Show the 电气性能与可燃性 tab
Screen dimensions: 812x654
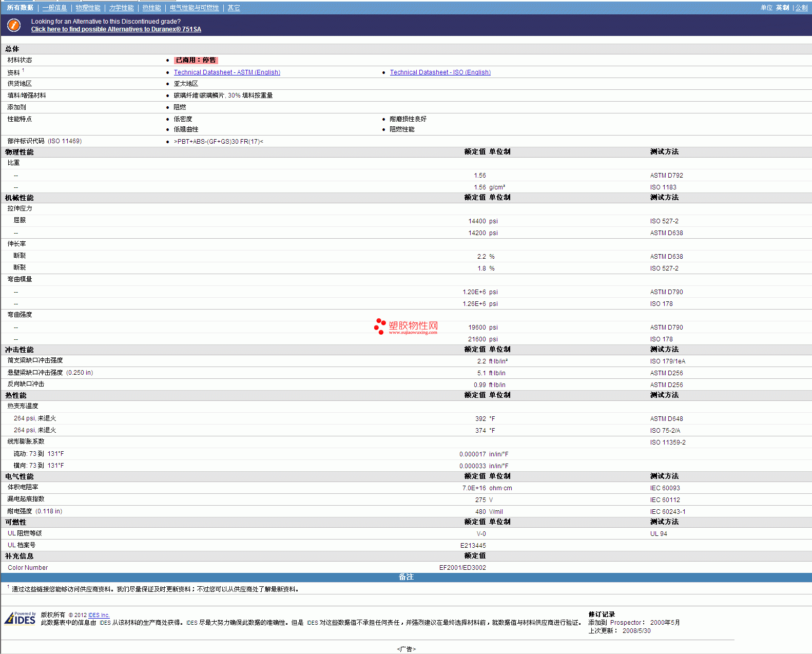(x=194, y=8)
